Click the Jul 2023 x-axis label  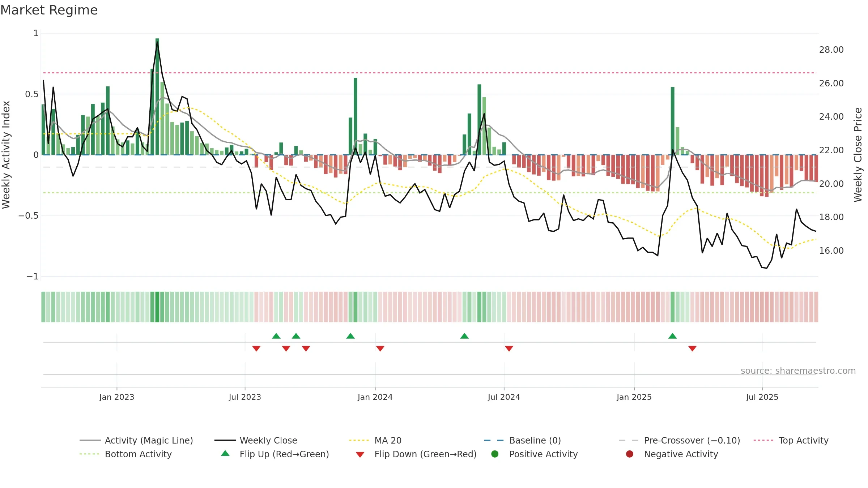click(x=245, y=397)
